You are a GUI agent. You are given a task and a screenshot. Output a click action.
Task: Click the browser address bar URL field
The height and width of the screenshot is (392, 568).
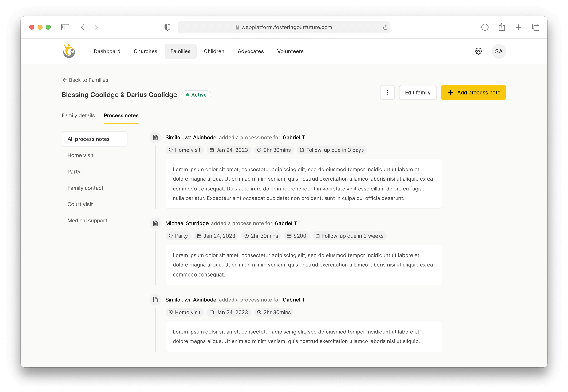coord(284,27)
